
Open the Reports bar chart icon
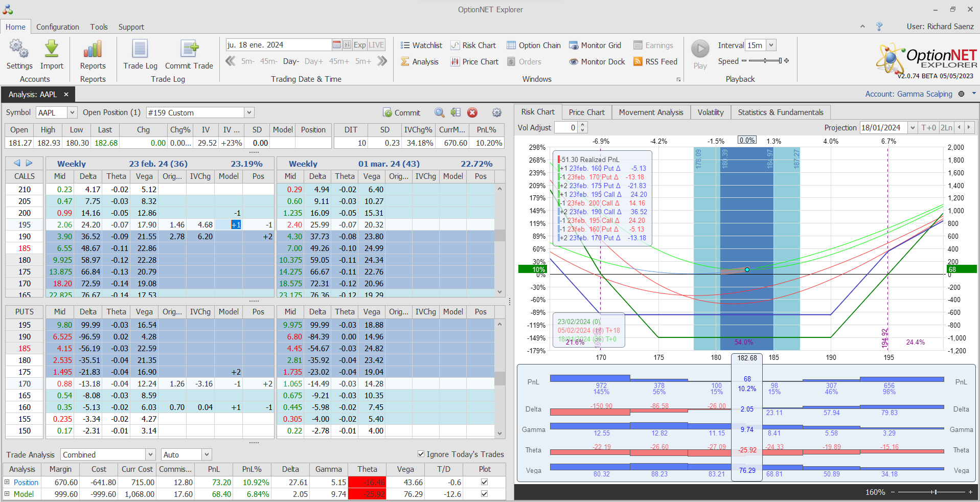point(93,49)
